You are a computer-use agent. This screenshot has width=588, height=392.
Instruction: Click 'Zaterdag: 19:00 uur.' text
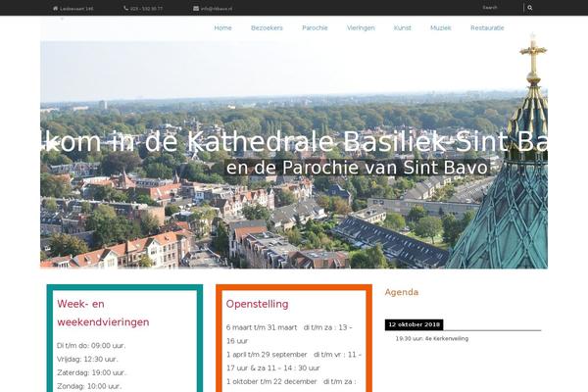point(91,372)
